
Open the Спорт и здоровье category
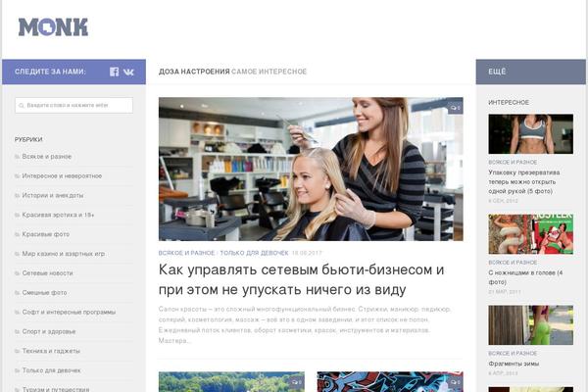(x=49, y=331)
